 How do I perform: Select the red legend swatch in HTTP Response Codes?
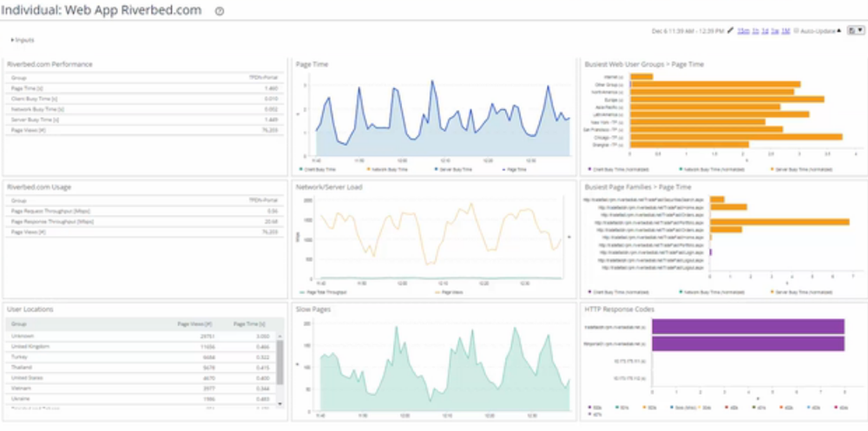pos(727,408)
